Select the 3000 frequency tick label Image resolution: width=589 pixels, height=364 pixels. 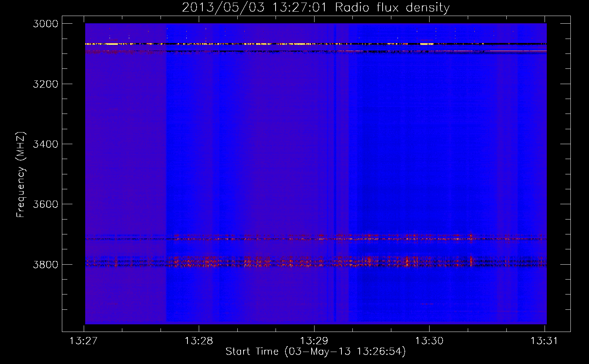[46, 24]
